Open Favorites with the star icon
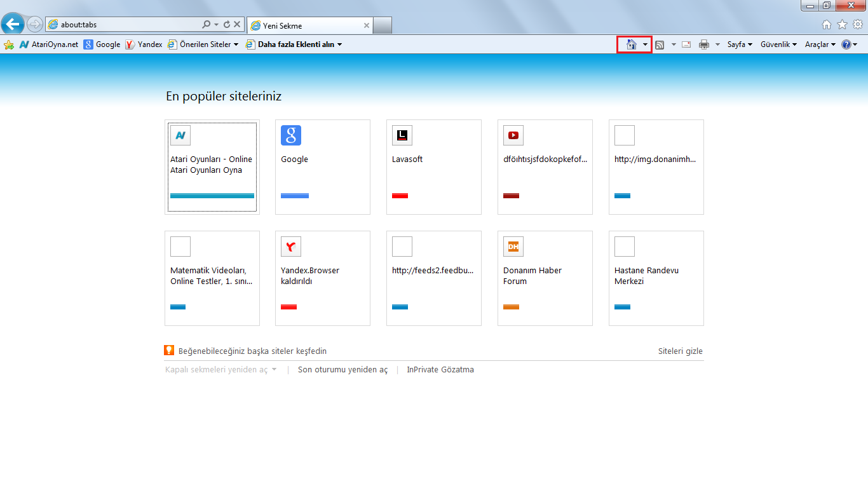The image size is (868, 488). 842,24
